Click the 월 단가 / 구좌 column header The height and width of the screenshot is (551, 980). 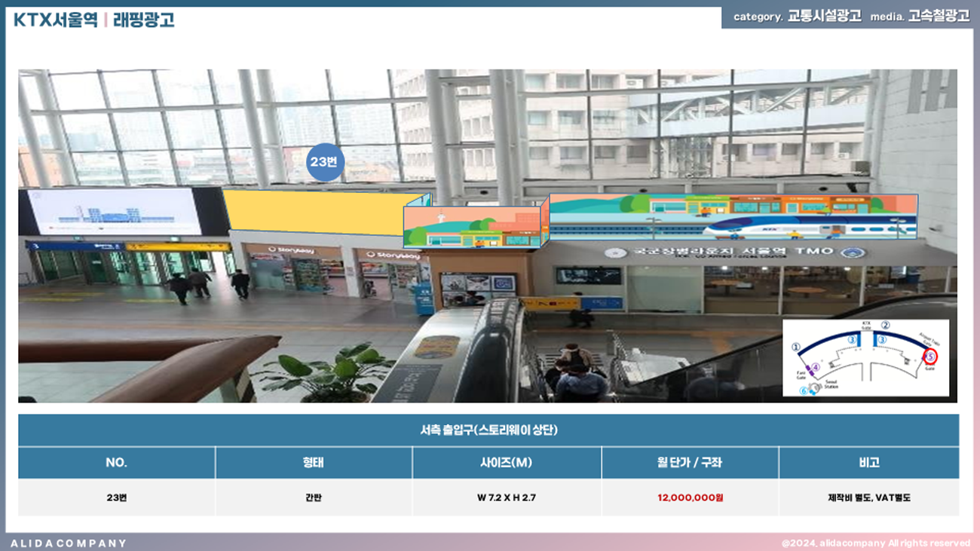[690, 462]
